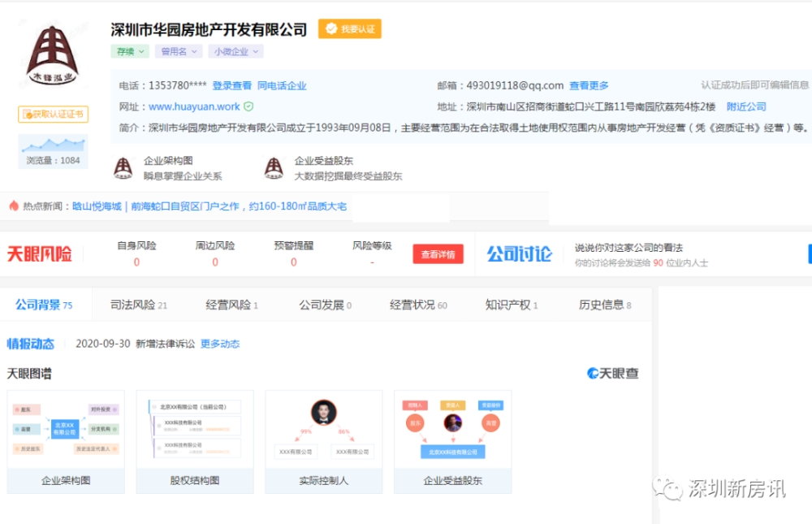Open the 企业架构图 thumbnail card
This screenshot has height=524, width=812.
point(66,442)
